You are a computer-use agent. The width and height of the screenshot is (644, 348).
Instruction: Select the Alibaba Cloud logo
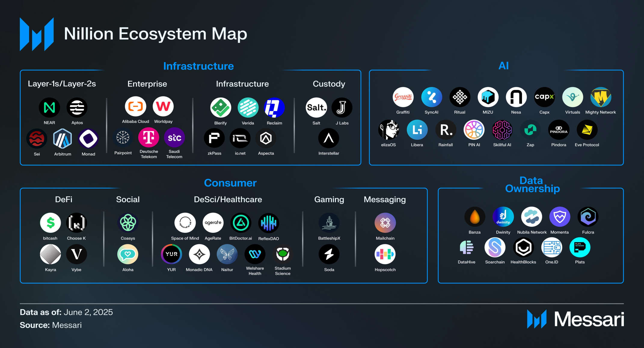136,106
